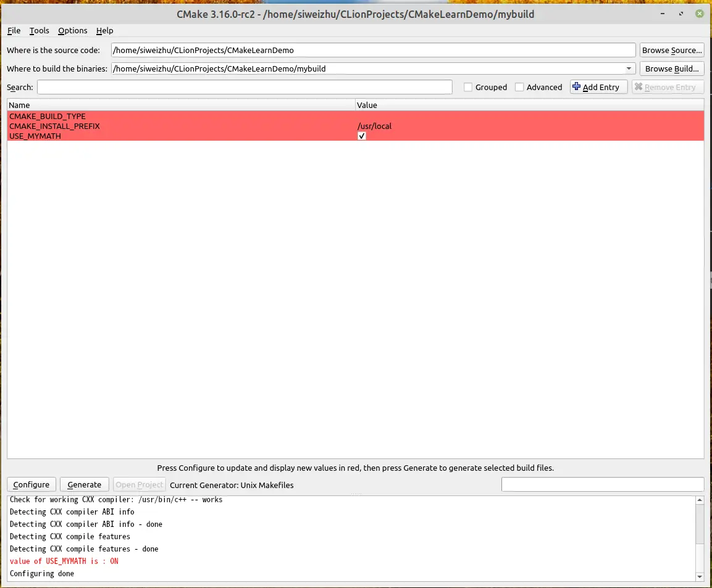Click the red 'value of USE_MYMATH is : ON' line
The height and width of the screenshot is (588, 712).
[64, 561]
